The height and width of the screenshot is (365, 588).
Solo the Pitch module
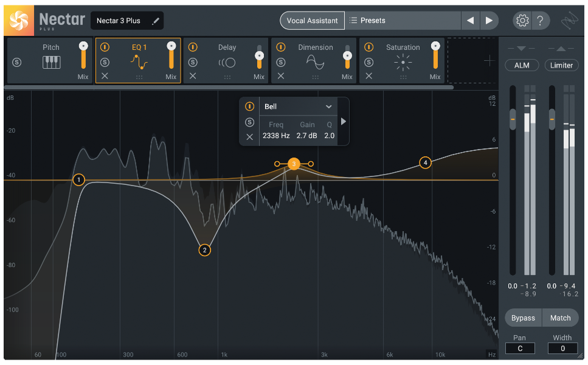[17, 62]
